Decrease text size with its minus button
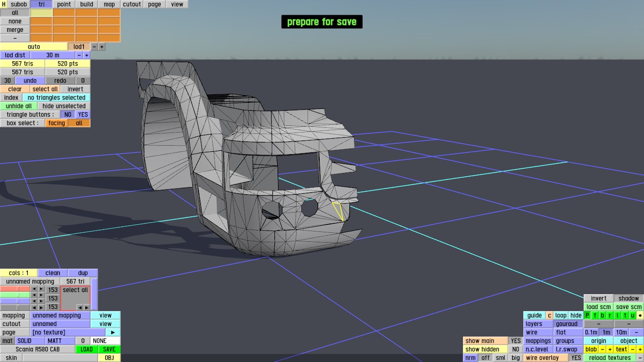Viewport: 644px width, 362px height. pos(633,349)
